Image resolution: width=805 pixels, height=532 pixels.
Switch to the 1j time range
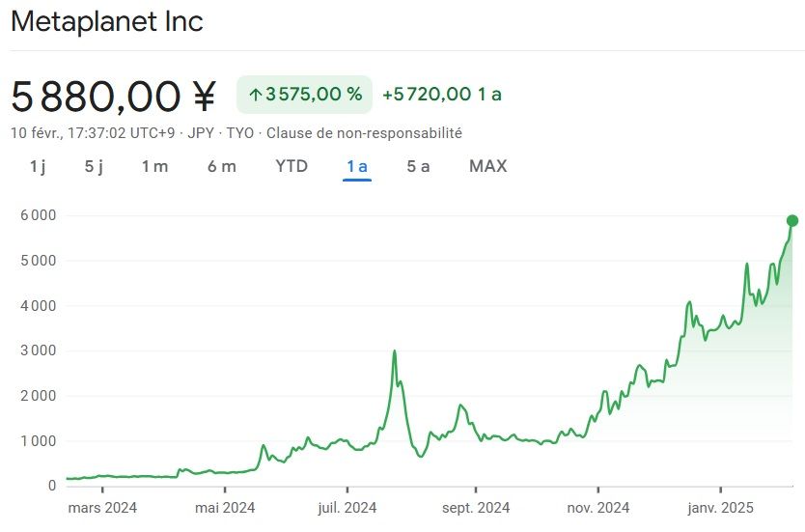click(38, 166)
